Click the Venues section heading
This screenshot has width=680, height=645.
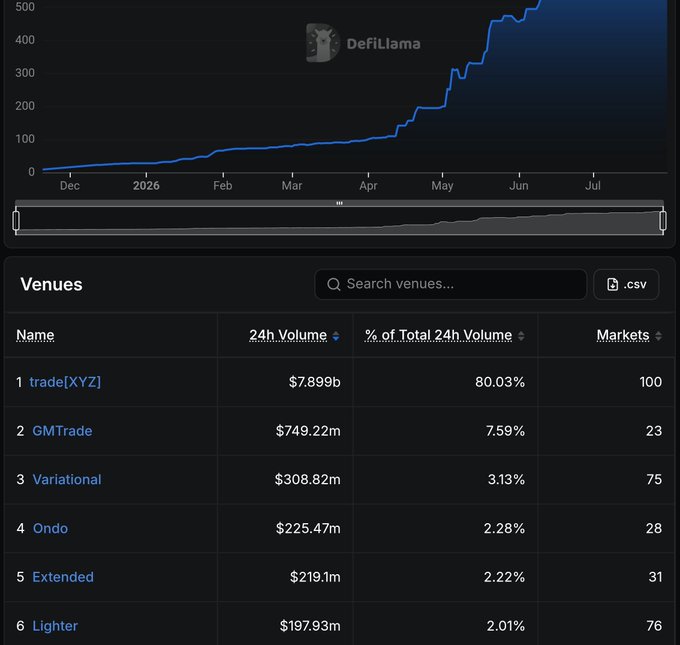point(51,285)
